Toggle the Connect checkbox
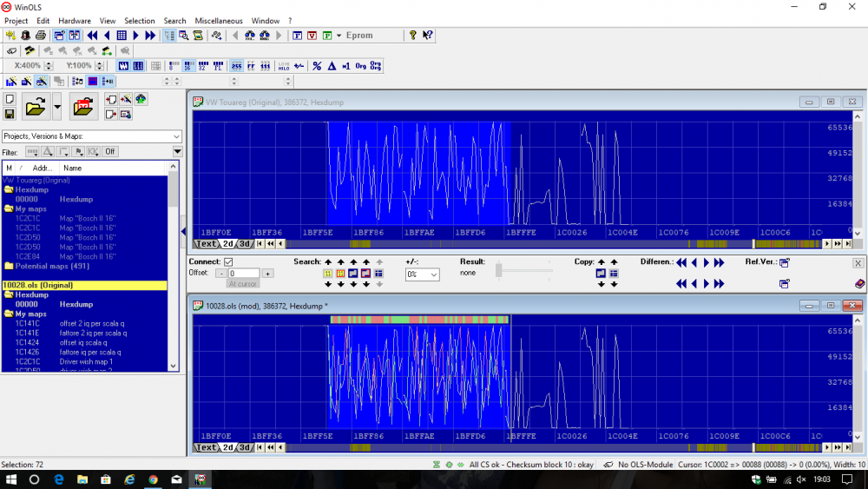868x489 pixels. click(228, 262)
